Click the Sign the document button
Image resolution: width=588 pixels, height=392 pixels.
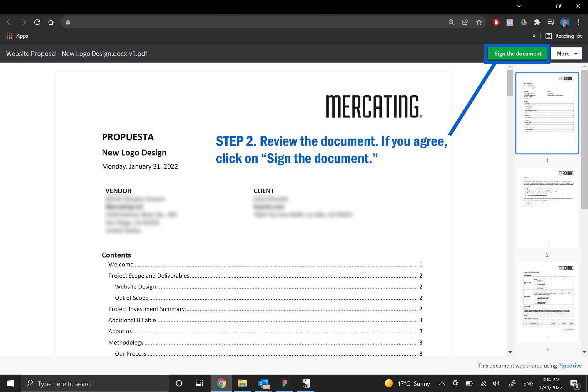pos(518,54)
